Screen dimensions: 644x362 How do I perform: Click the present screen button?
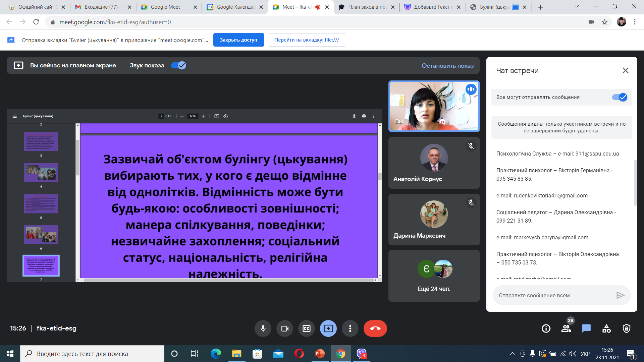pyautogui.click(x=328, y=328)
